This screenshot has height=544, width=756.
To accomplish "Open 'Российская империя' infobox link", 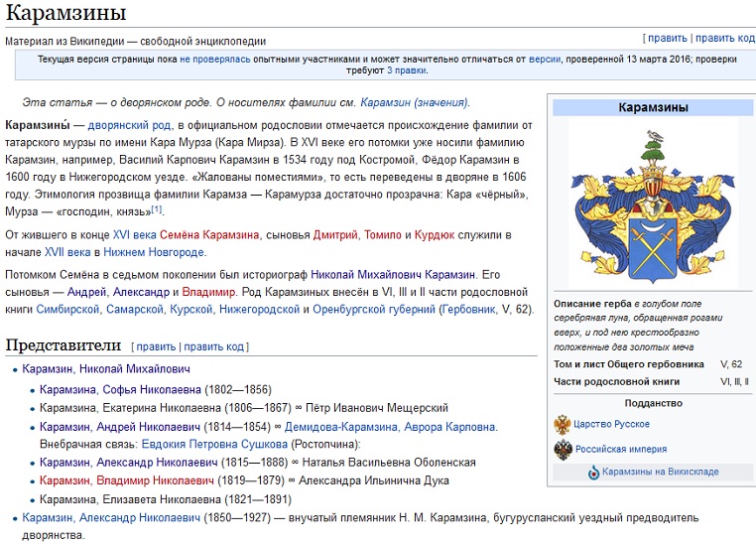I will [x=621, y=450].
